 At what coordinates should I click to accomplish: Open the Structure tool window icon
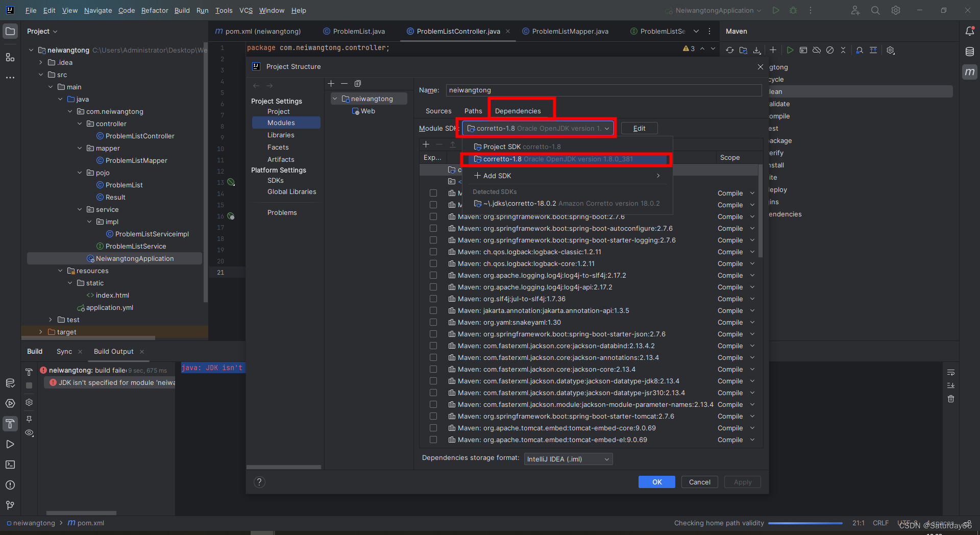[10, 57]
